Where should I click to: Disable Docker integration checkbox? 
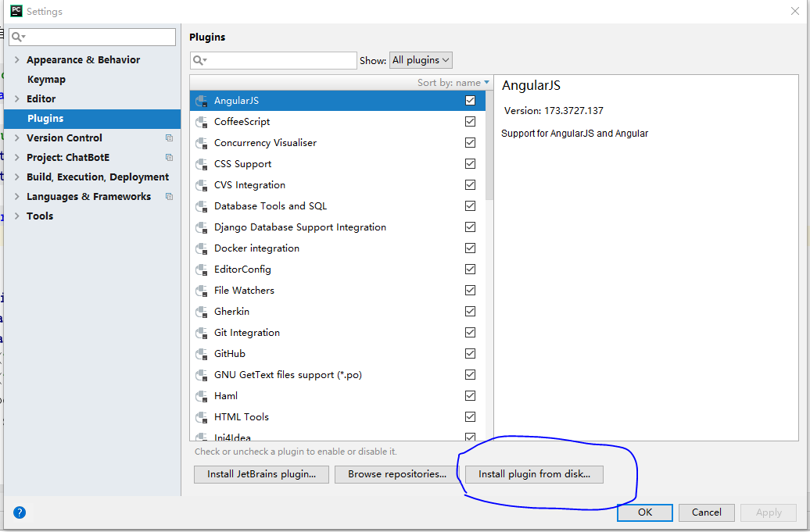point(470,248)
